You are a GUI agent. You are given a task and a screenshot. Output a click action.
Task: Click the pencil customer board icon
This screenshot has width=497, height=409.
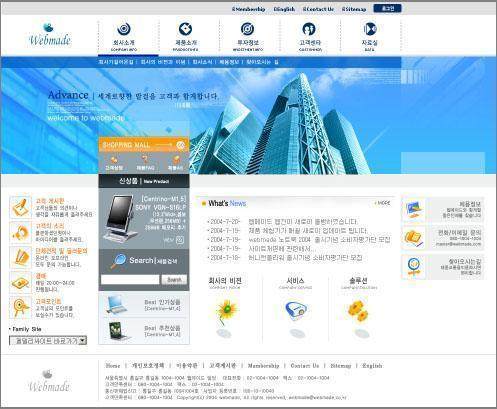point(20,207)
